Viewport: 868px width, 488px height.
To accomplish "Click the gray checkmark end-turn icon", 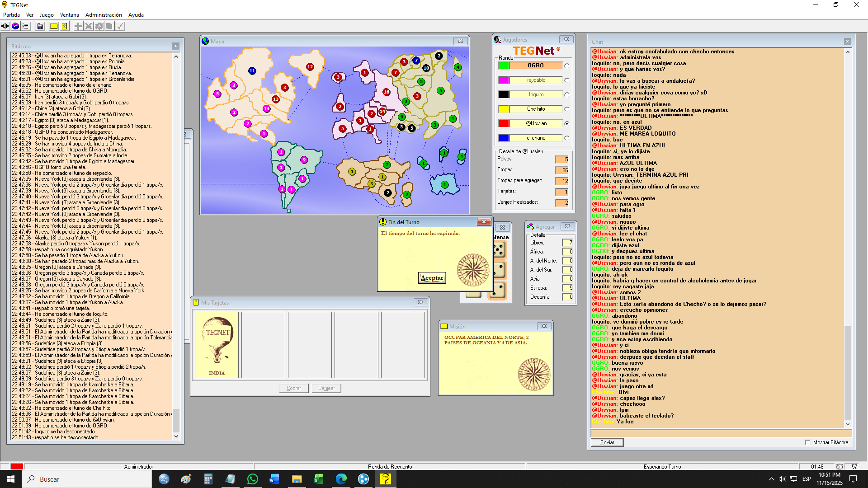I will pos(120,26).
